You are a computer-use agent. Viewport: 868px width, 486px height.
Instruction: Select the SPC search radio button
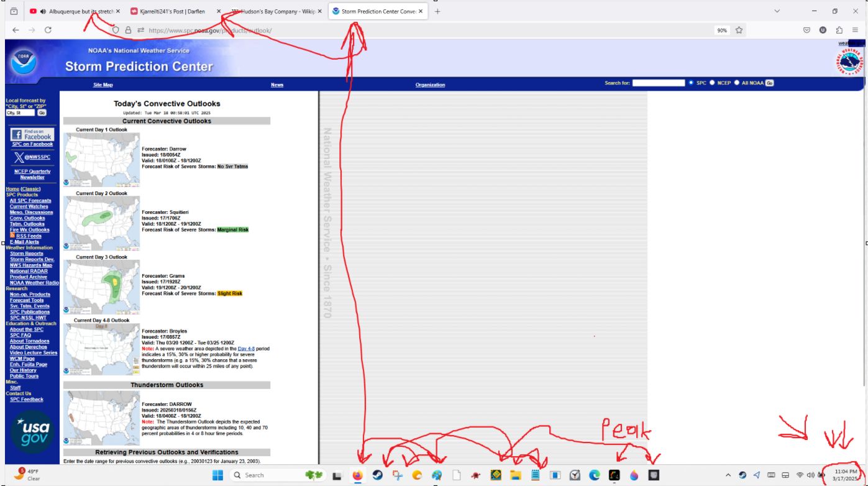tap(691, 83)
